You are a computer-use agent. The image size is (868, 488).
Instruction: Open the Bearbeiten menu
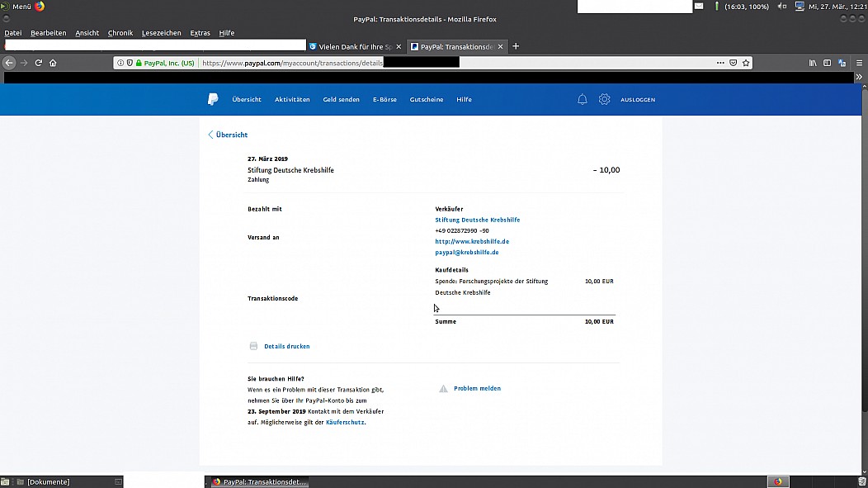pyautogui.click(x=48, y=33)
